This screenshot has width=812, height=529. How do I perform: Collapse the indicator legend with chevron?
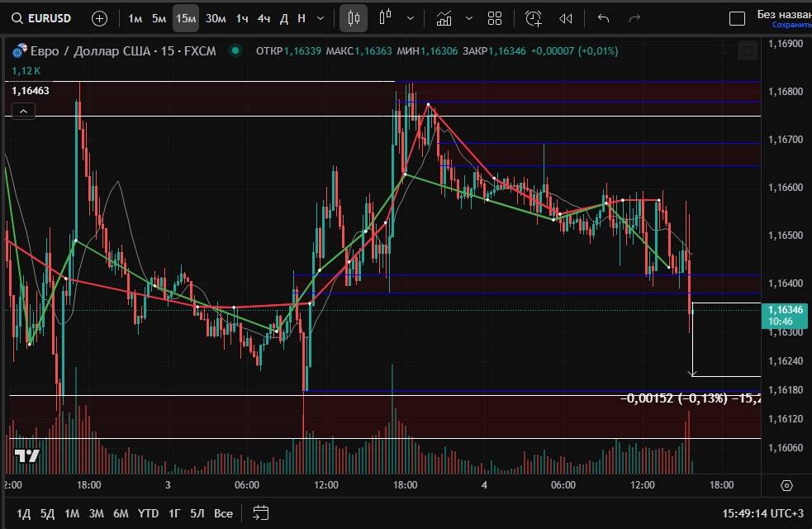coord(23,111)
